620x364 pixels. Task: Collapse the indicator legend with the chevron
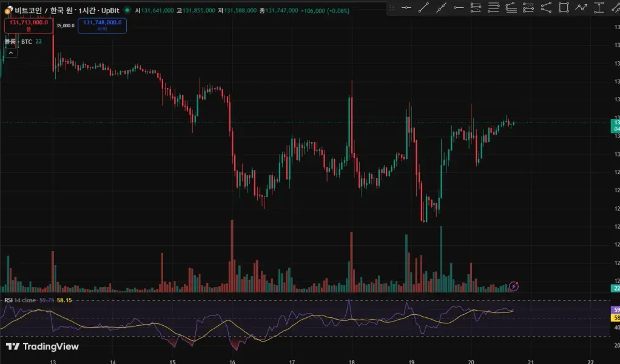point(11,53)
